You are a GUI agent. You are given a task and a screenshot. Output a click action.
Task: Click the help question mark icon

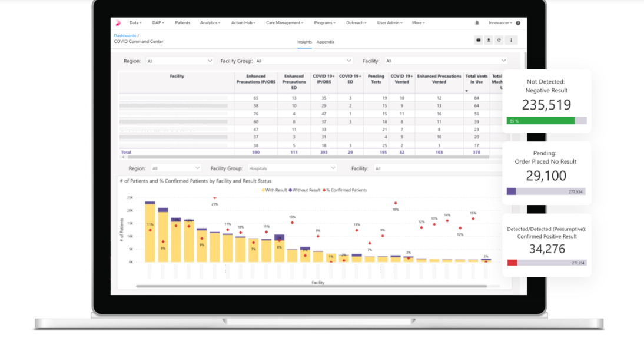[518, 23]
